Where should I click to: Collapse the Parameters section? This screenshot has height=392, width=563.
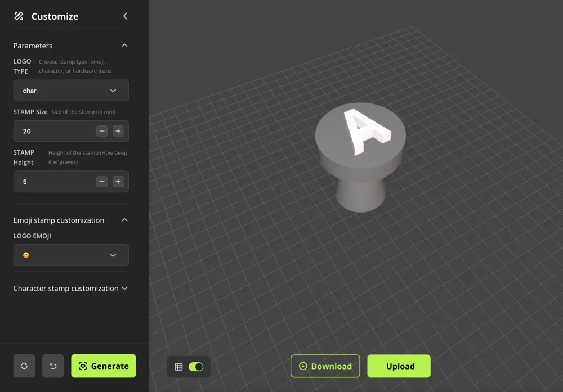click(x=124, y=46)
